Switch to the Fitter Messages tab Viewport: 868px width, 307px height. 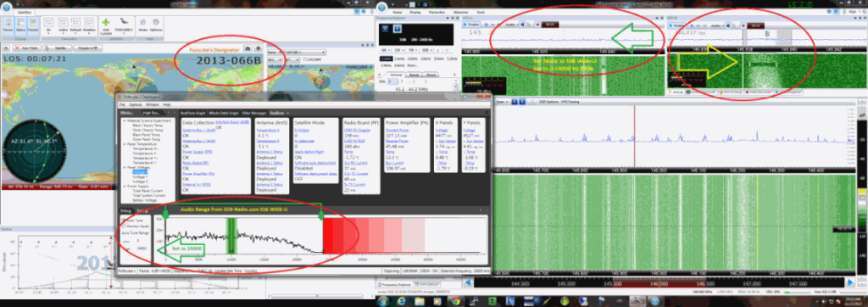pyautogui.click(x=254, y=113)
